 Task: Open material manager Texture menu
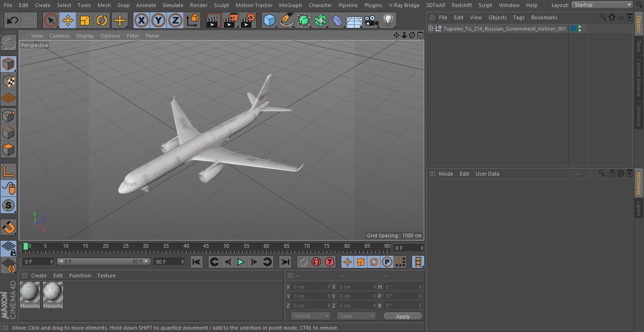click(106, 275)
